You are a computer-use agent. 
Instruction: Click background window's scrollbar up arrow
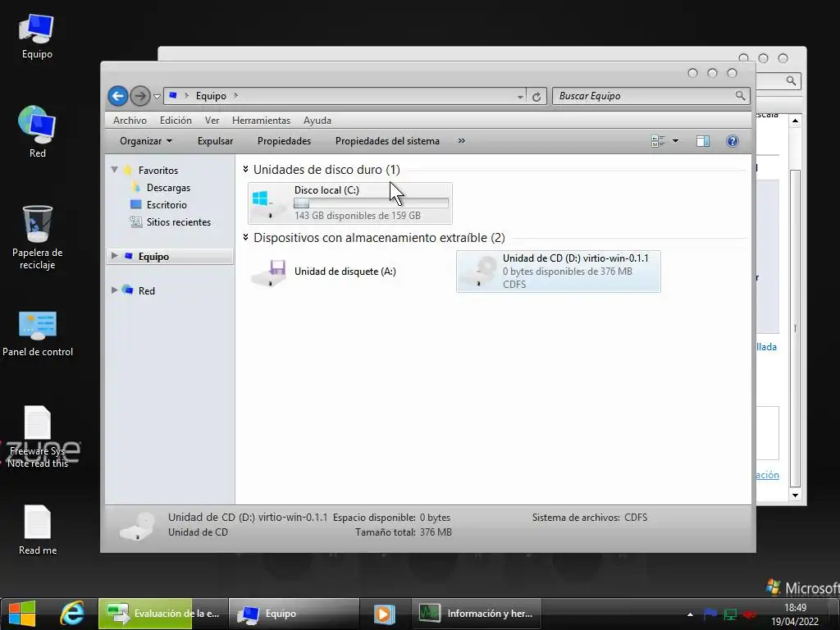[x=795, y=121]
